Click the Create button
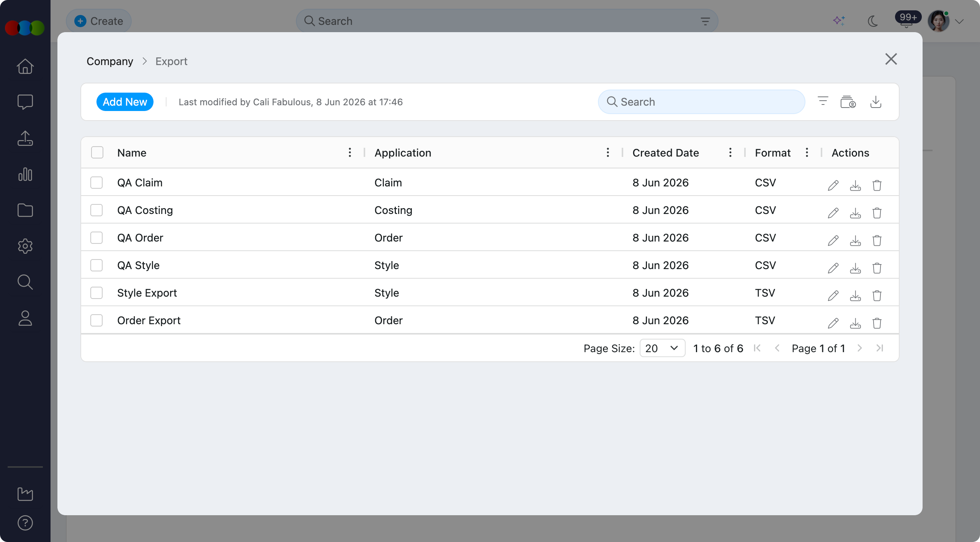 (x=99, y=21)
